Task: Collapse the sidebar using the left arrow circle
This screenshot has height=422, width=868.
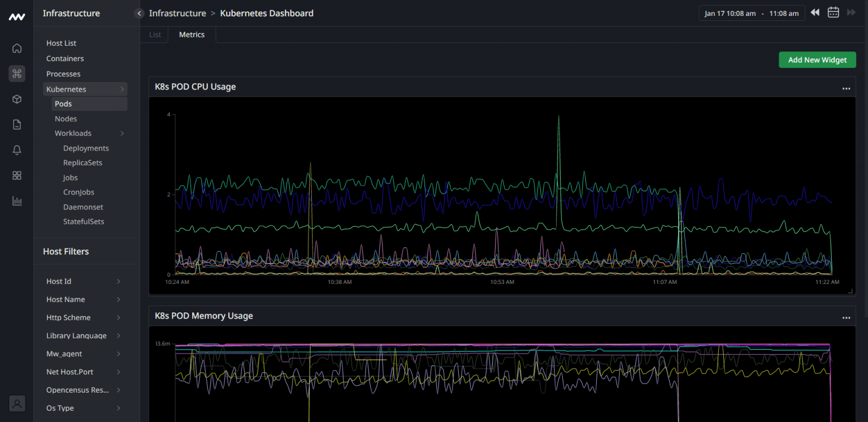Action: tap(139, 13)
